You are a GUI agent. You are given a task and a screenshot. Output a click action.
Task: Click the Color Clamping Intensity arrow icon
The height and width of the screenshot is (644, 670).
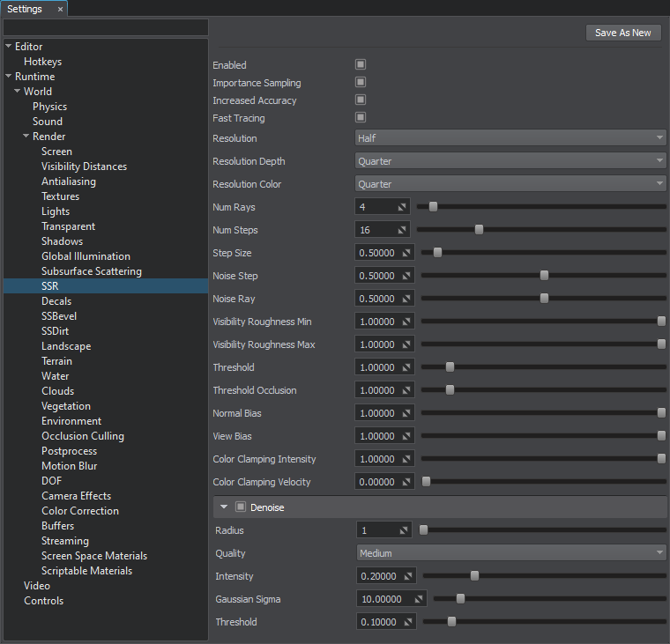tap(406, 459)
